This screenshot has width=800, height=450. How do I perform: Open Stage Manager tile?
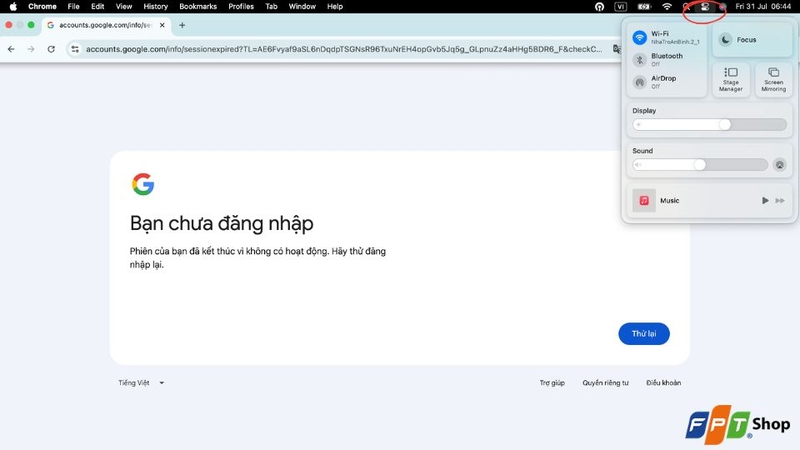(x=731, y=80)
